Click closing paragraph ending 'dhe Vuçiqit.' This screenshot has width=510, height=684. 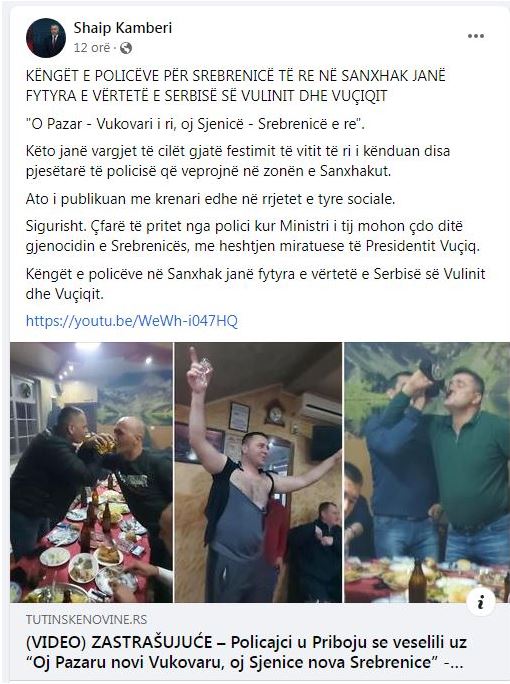[256, 284]
